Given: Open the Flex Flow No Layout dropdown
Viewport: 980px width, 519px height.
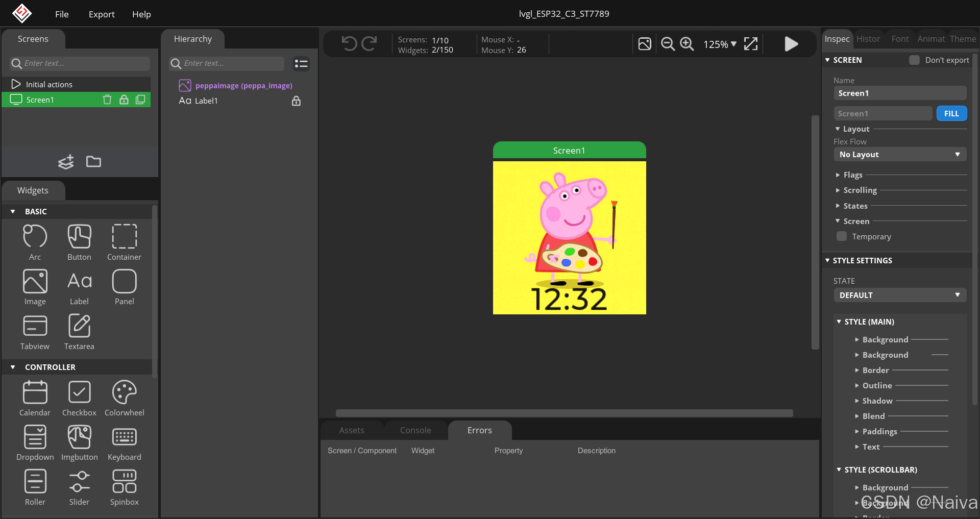Looking at the screenshot, I should 900,154.
